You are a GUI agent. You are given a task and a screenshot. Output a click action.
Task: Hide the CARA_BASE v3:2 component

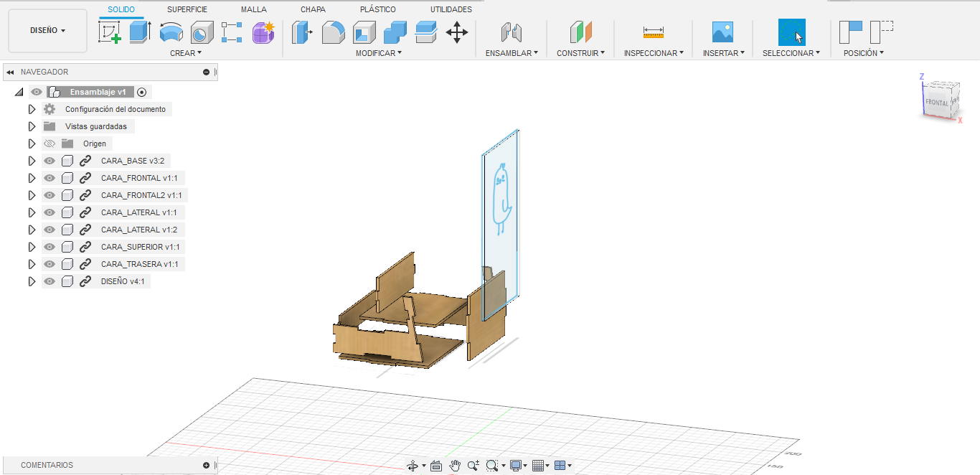pos(50,161)
